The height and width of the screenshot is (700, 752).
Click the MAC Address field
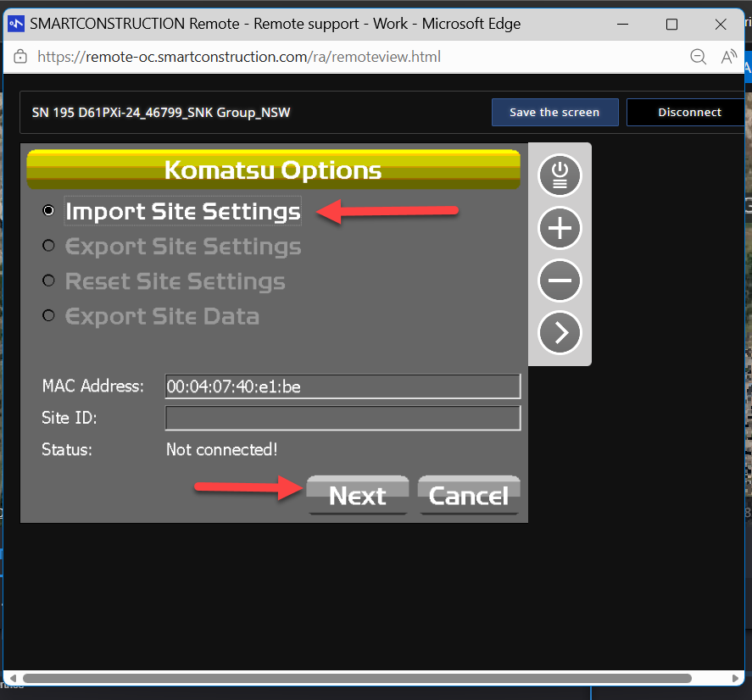point(343,386)
